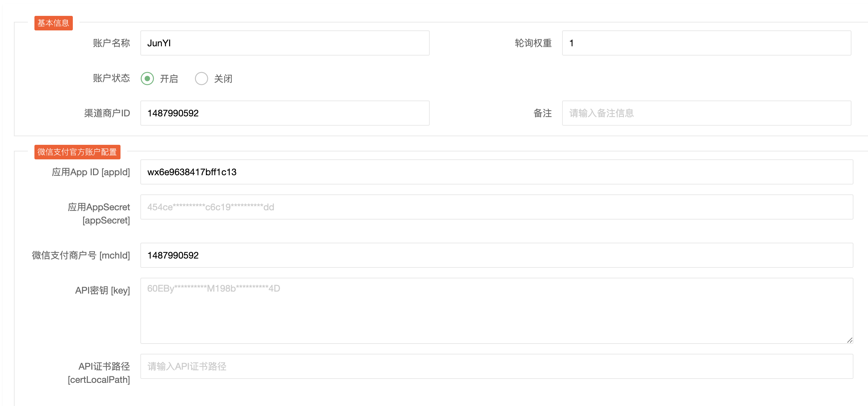The width and height of the screenshot is (868, 406).
Task: Click the 轮询权重 label text
Action: [x=533, y=43]
